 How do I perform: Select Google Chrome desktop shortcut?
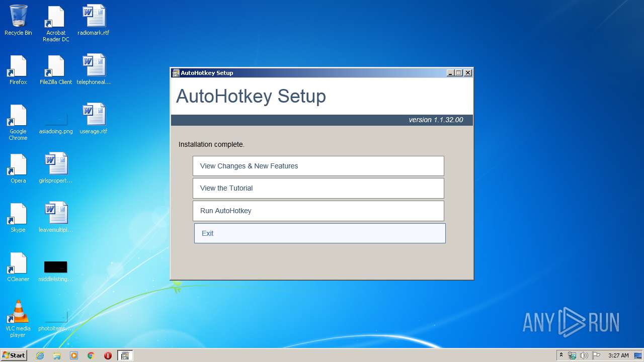point(18,123)
